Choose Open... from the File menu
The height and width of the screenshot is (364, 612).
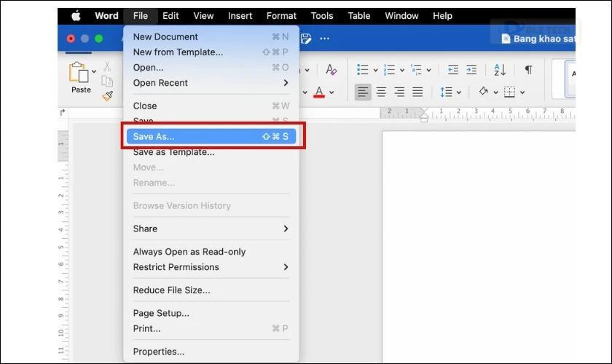211,68
